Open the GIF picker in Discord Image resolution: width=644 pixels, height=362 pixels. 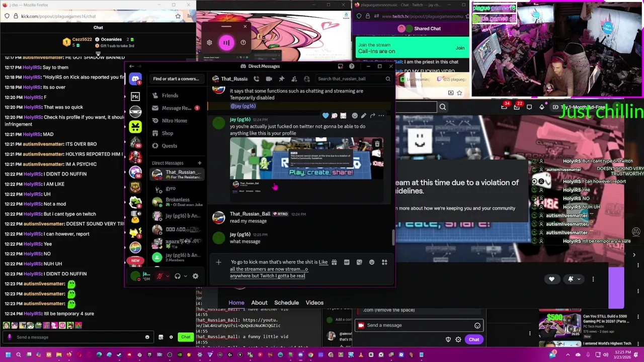pos(347,262)
